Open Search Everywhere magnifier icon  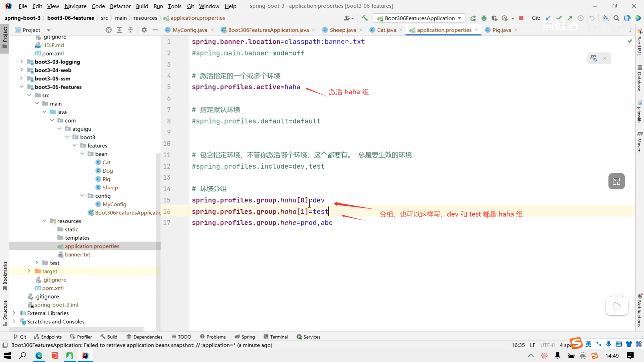(616, 18)
